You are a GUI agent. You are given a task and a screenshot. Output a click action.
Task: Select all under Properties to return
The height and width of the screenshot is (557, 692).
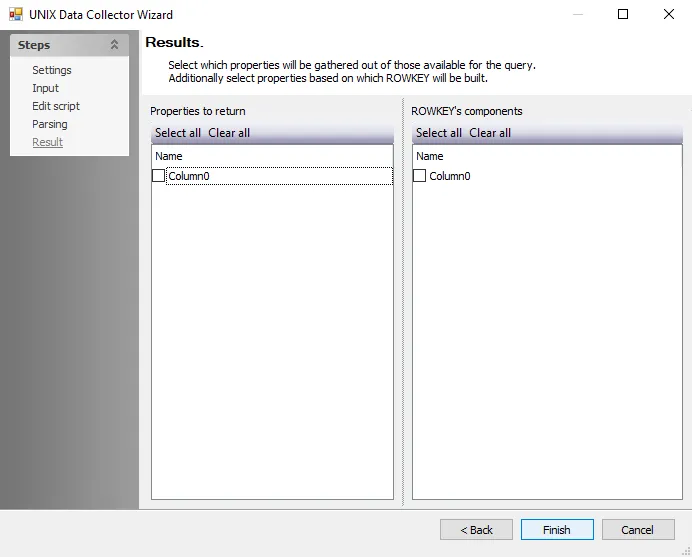(177, 133)
